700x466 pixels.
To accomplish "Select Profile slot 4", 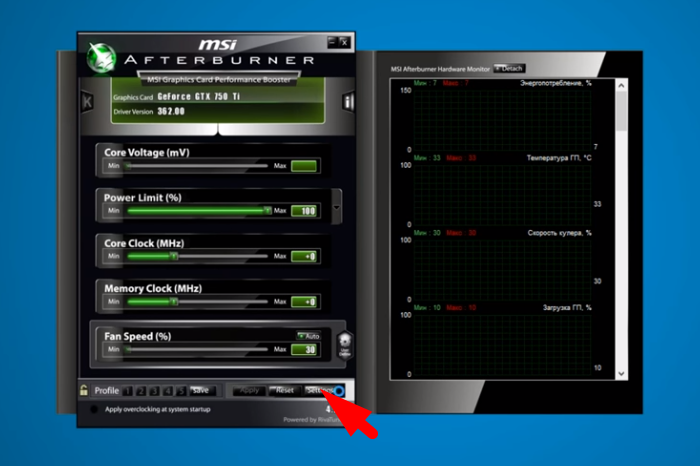I will coord(168,391).
